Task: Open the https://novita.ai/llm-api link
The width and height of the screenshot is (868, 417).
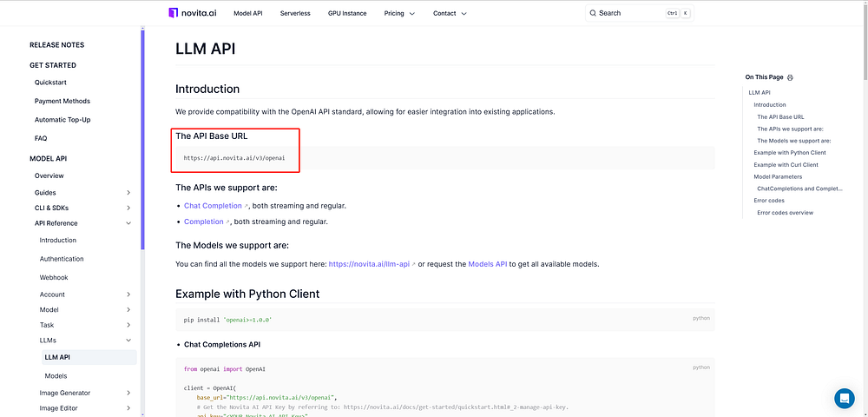Action: click(369, 265)
